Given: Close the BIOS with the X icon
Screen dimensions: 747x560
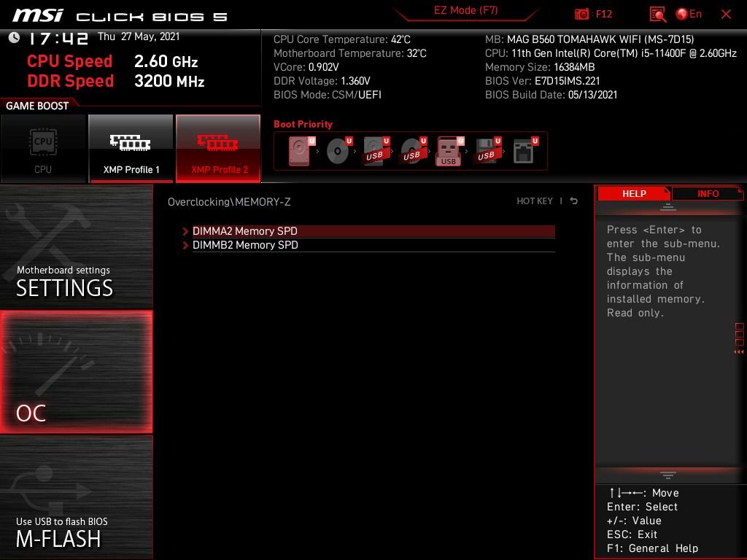Looking at the screenshot, I should click(726, 14).
